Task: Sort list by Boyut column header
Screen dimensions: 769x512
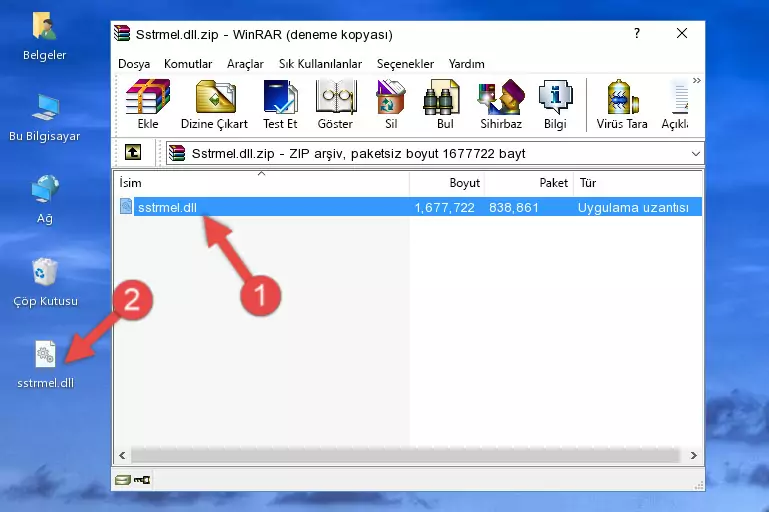Action: (447, 183)
